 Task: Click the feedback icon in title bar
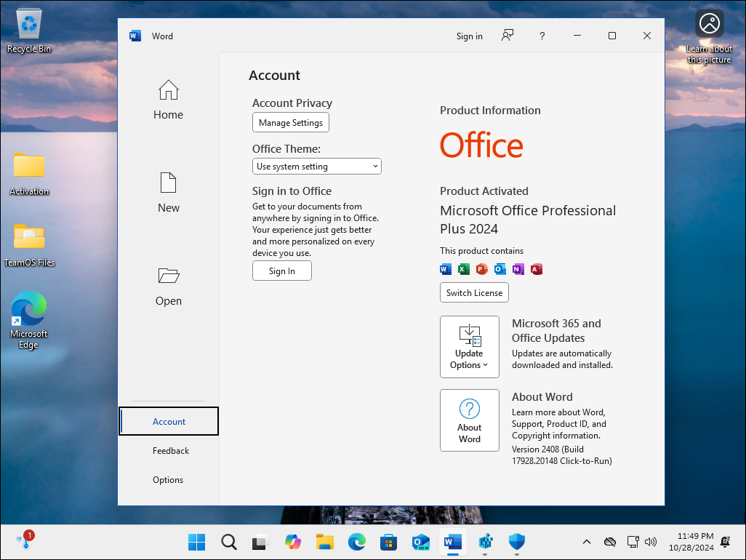tap(508, 36)
